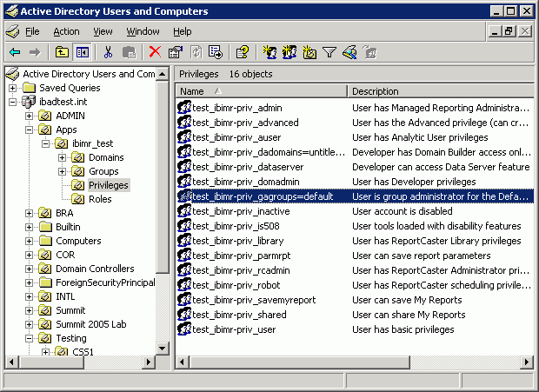Expand the Groups node

[x=62, y=171]
